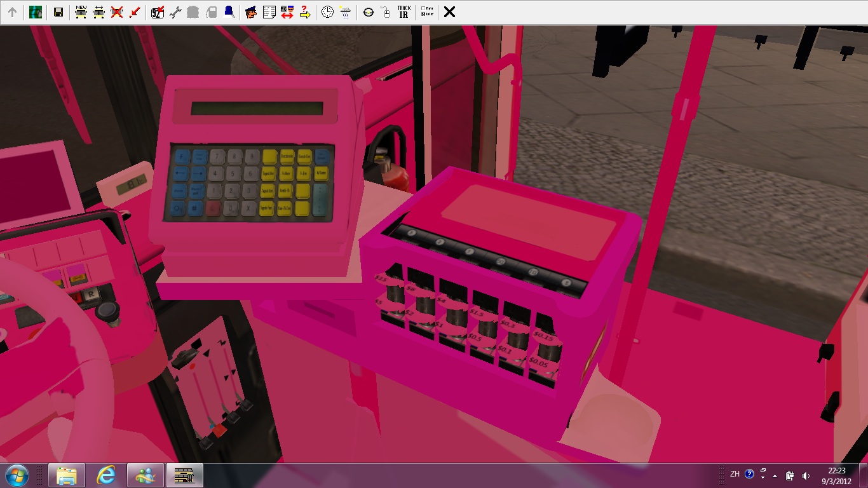Screen dimensions: 868x488
Task: Open the map view icon
Action: click(x=36, y=12)
